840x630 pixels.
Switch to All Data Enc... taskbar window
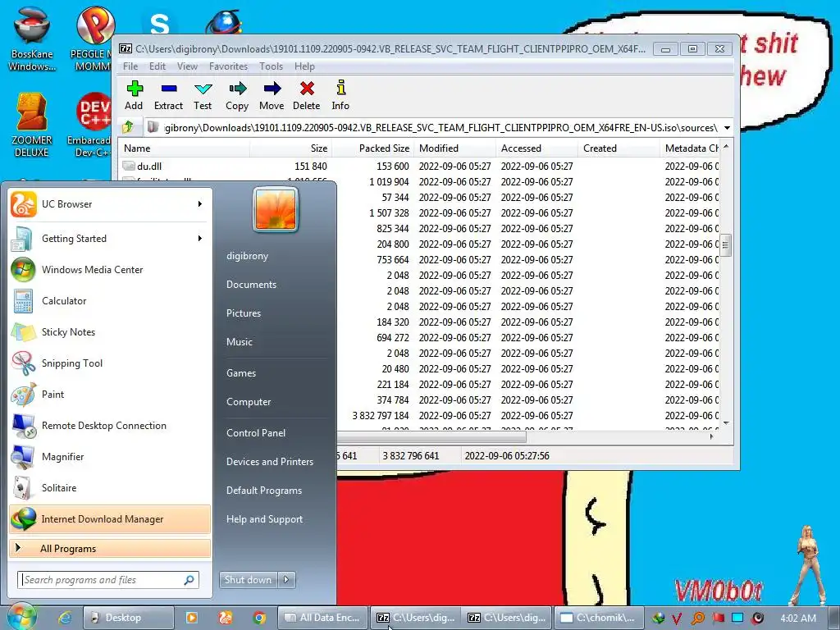pyautogui.click(x=323, y=618)
